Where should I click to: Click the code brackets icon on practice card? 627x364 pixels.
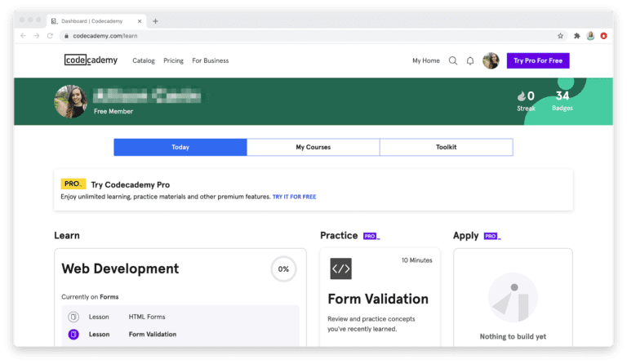point(340,269)
